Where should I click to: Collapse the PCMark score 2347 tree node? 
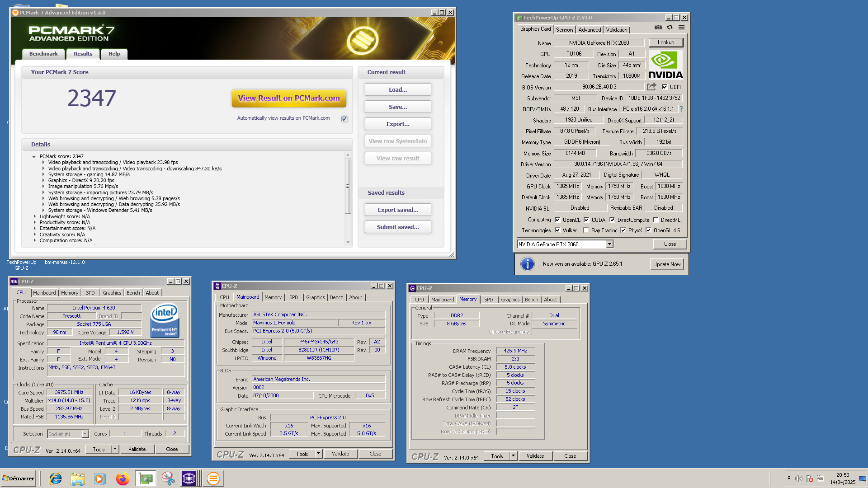click(x=34, y=157)
